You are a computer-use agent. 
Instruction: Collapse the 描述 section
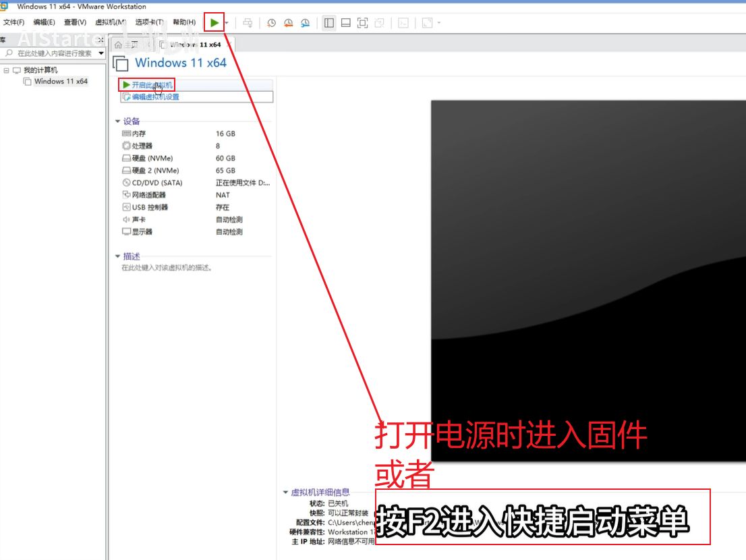(118, 256)
